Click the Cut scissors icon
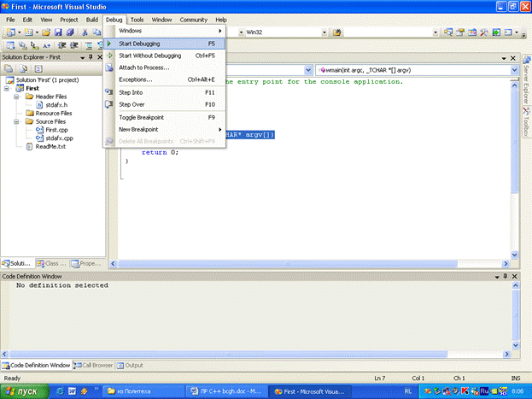This screenshot has height=399, width=532. pos(85,32)
